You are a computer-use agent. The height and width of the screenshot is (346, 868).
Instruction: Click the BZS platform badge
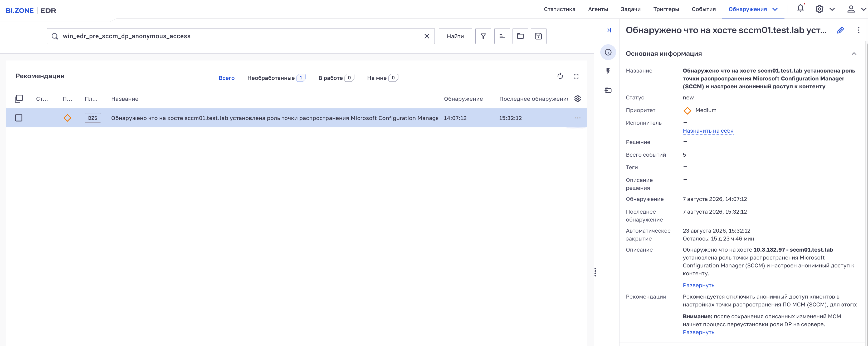93,118
